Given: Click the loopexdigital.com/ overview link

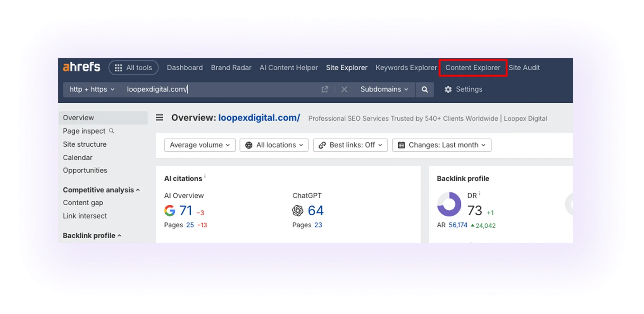Looking at the screenshot, I should 259,118.
